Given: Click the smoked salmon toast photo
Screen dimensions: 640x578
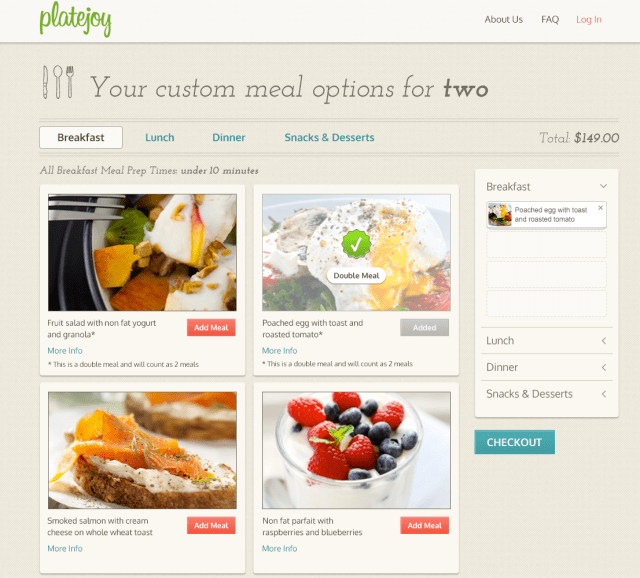Looking at the screenshot, I should [142, 450].
